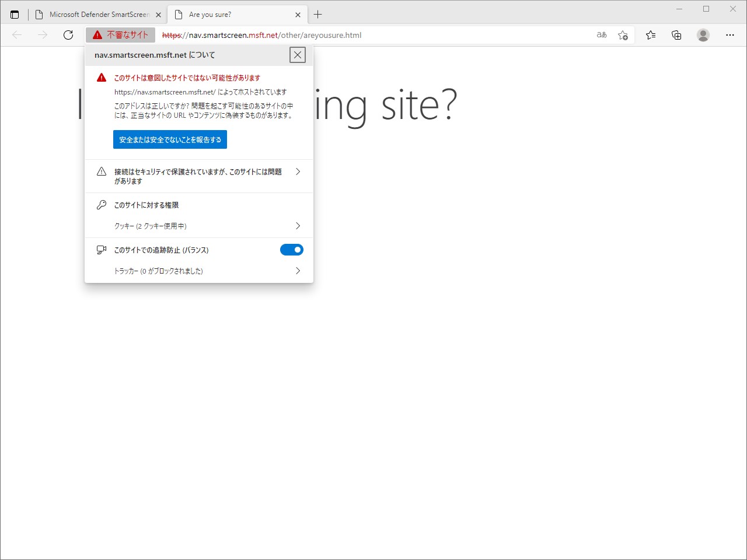Click the forward navigation arrow

click(42, 34)
